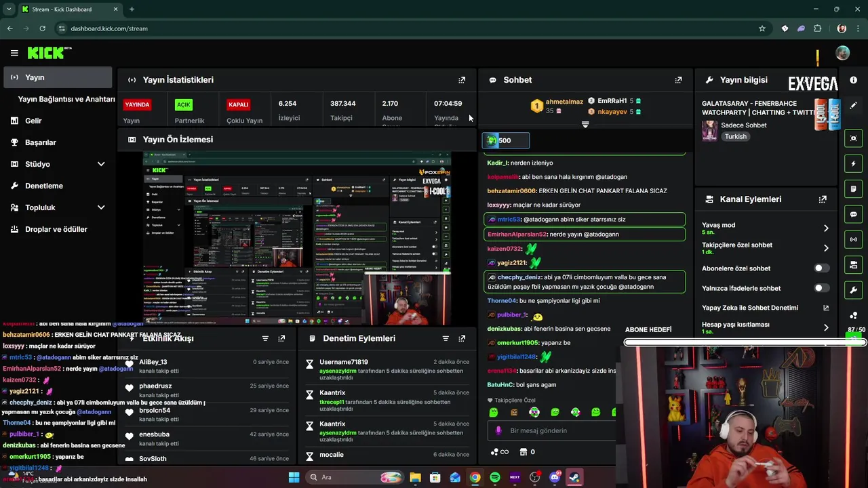Toggle the channel actions rail icon

[853, 264]
